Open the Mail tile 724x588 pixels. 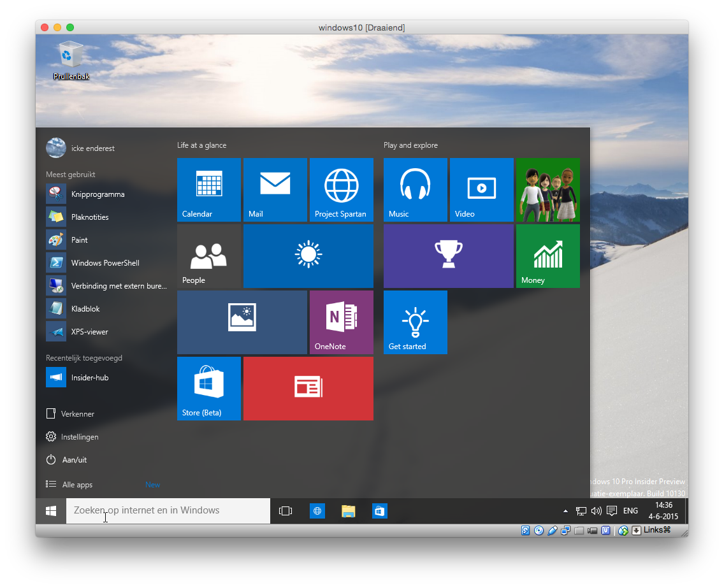pyautogui.click(x=275, y=189)
